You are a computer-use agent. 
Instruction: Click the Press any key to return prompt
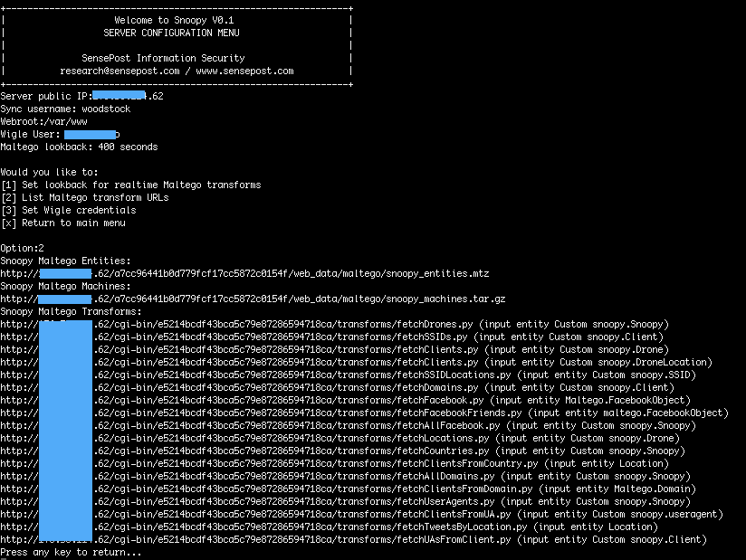click(71, 552)
